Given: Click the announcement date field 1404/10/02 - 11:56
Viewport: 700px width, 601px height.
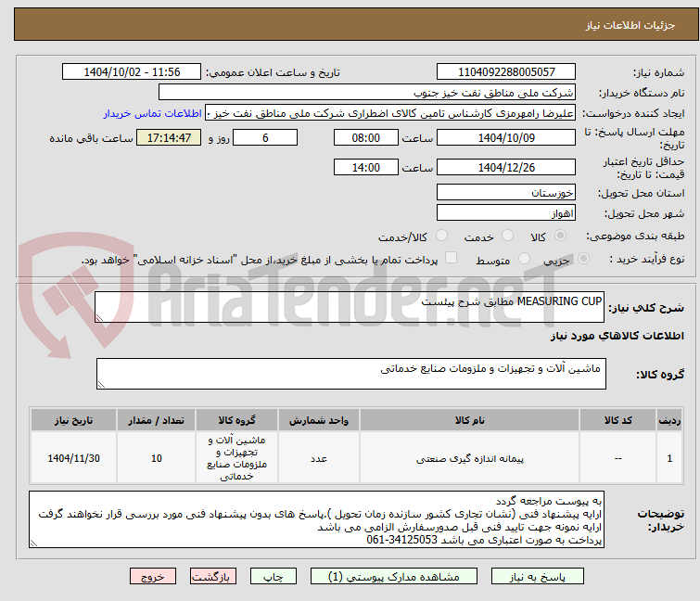Looking at the screenshot, I should pos(132,72).
